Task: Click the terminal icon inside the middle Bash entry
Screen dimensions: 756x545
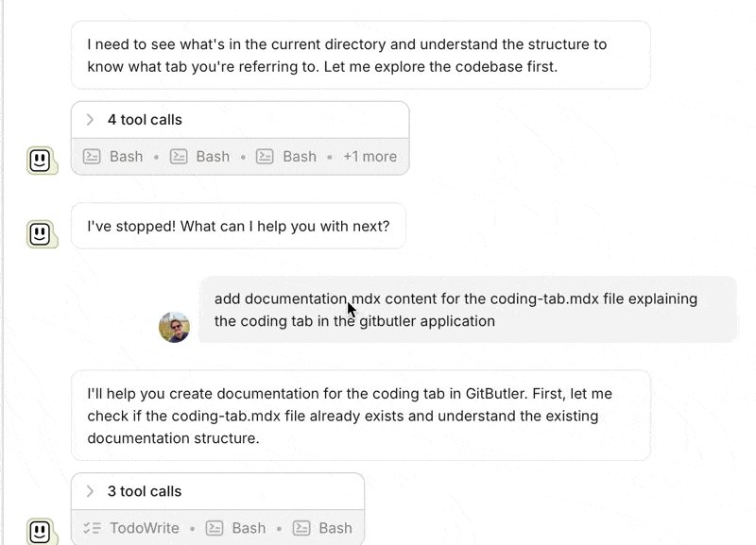Action: 179,156
